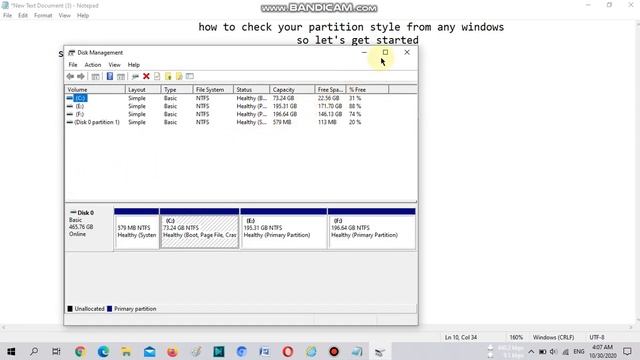The width and height of the screenshot is (640, 360).
Task: Open File menu in Disk Management
Action: tap(73, 65)
